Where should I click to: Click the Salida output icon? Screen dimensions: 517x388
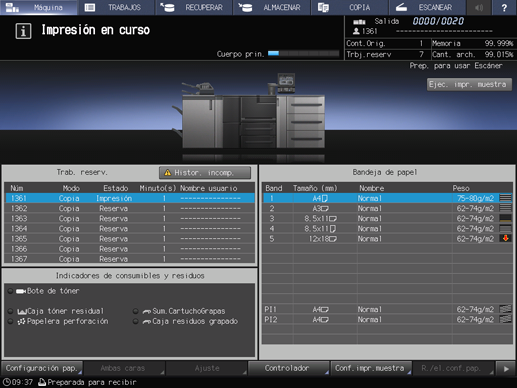click(359, 22)
